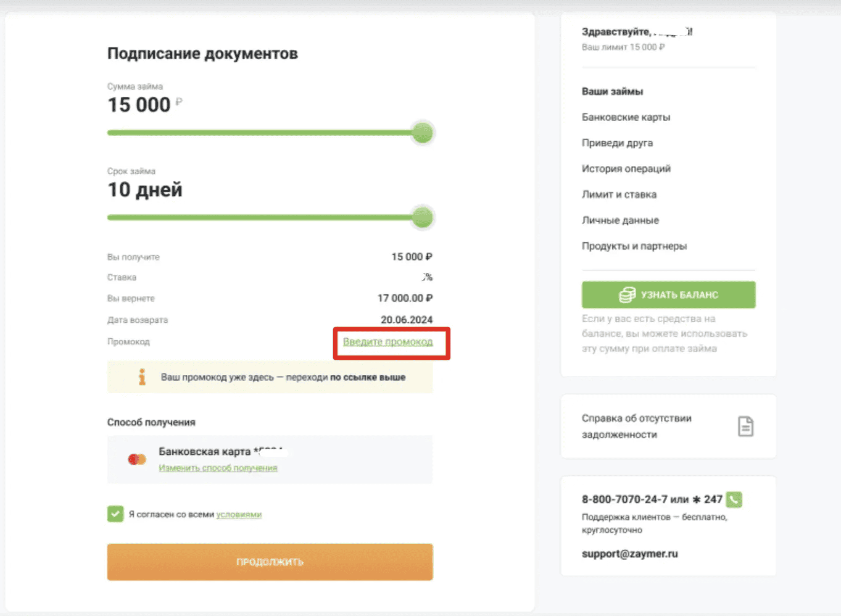Click the Mastercard logo icon
This screenshot has width=841, height=616.
click(137, 459)
